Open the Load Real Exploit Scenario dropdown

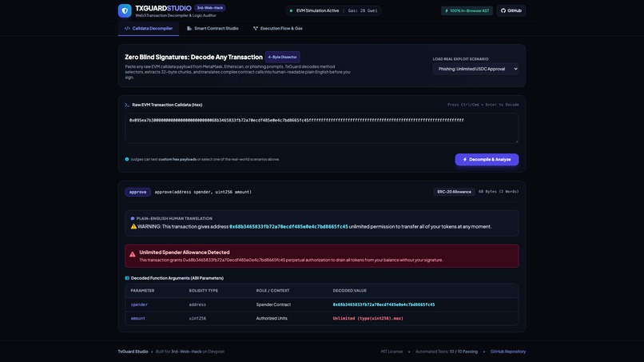(475, 69)
